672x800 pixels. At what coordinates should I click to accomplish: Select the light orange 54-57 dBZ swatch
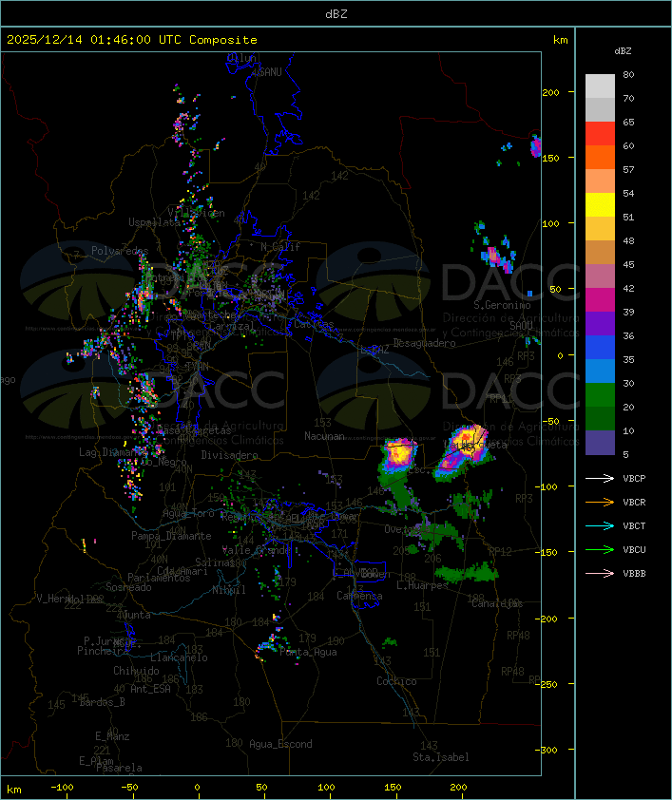click(600, 181)
